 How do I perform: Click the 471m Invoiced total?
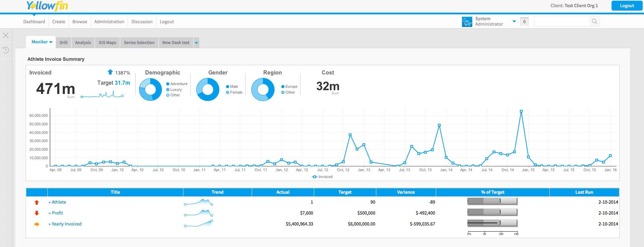[55, 89]
